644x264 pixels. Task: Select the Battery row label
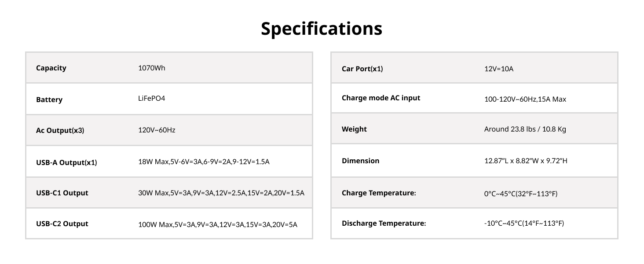coord(49,100)
